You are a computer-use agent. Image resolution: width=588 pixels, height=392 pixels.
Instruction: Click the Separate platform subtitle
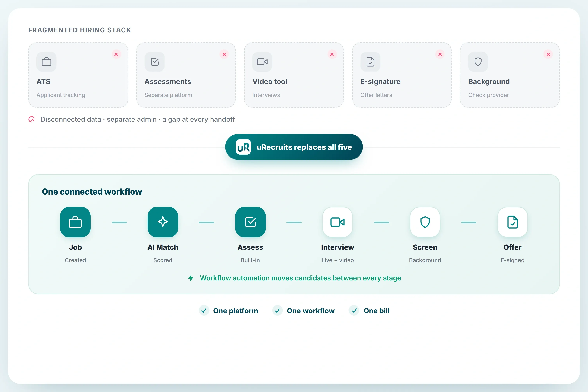pyautogui.click(x=168, y=95)
